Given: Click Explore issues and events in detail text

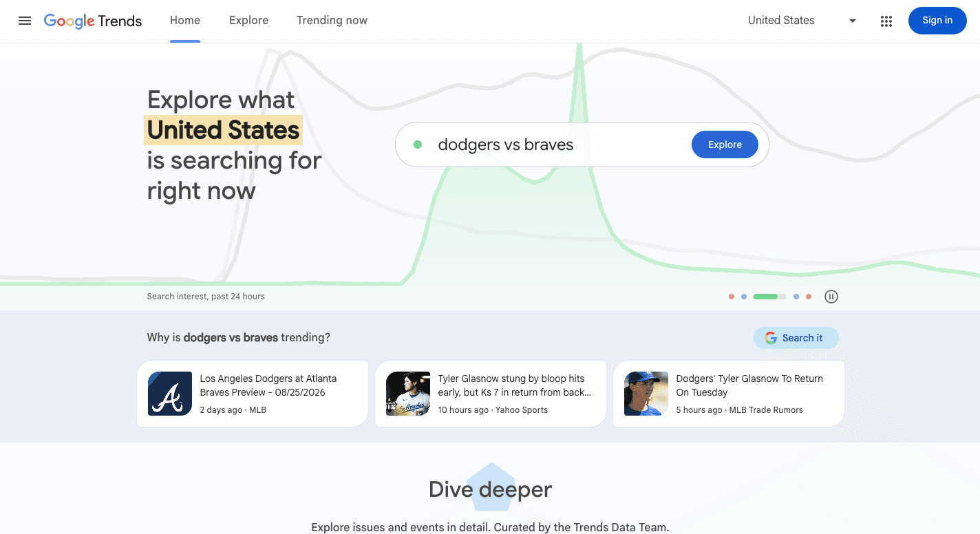Looking at the screenshot, I should coord(490,528).
